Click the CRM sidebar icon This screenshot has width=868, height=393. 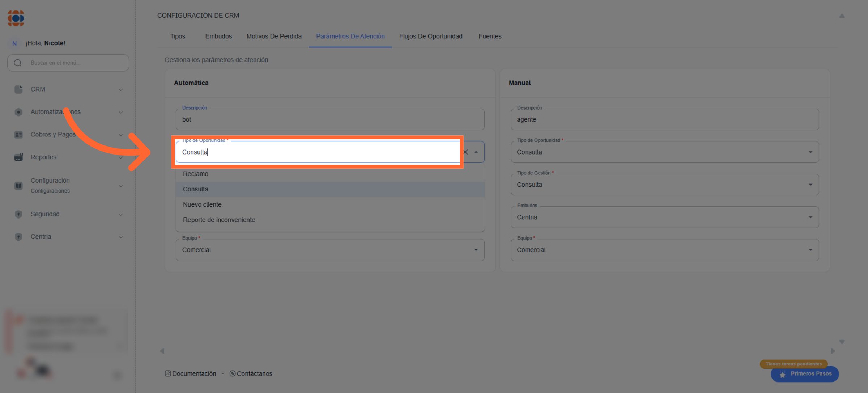click(x=18, y=89)
